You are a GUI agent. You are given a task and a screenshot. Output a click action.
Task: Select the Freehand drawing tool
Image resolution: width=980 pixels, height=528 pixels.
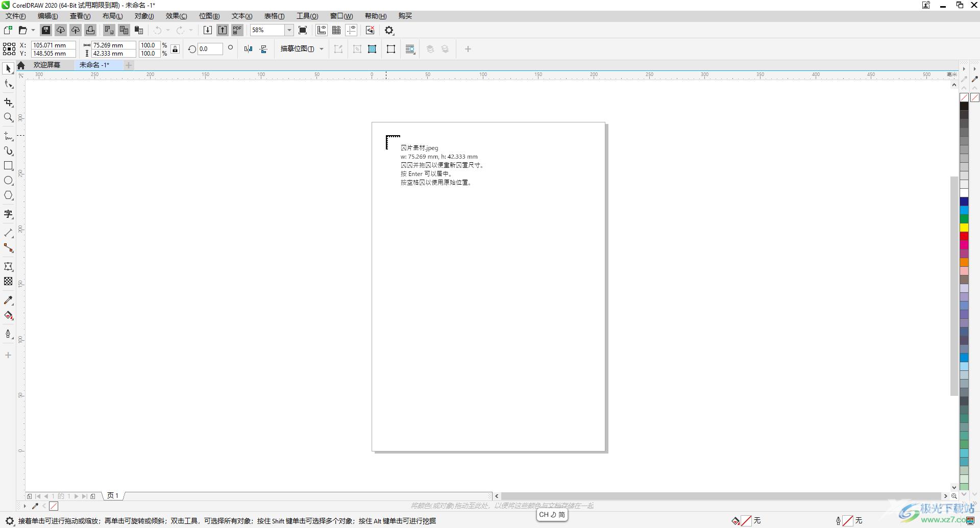(x=8, y=136)
